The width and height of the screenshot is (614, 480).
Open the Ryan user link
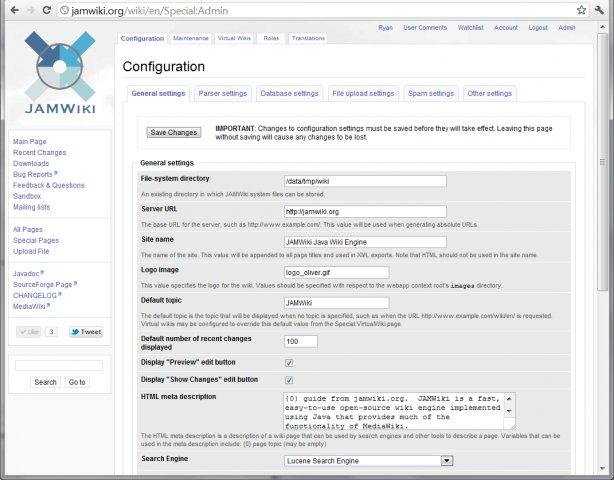tap(385, 28)
